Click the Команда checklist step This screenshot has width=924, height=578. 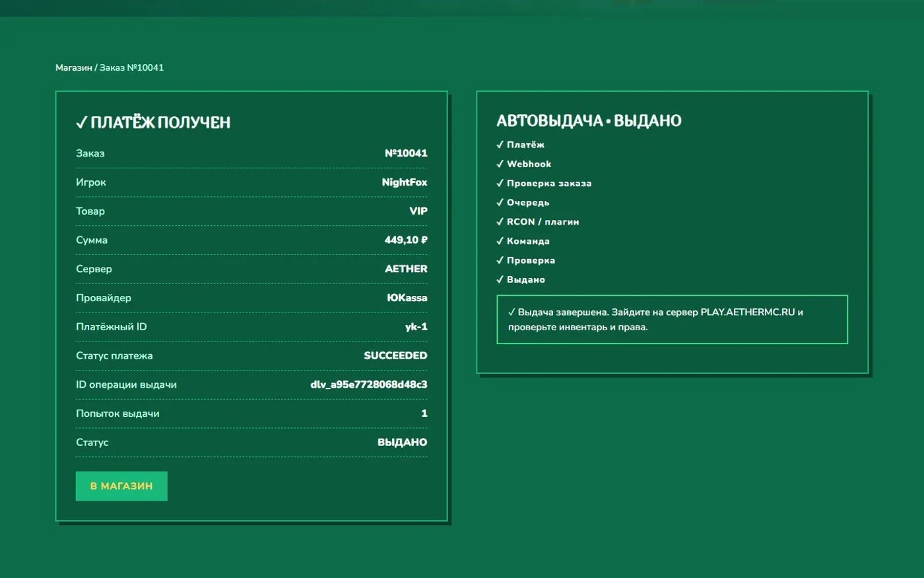[523, 241]
